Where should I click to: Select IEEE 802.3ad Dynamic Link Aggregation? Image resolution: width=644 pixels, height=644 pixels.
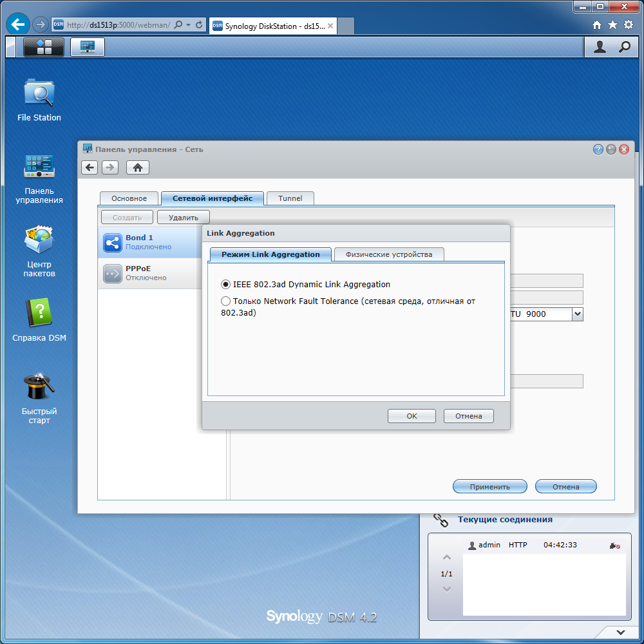[x=225, y=284]
